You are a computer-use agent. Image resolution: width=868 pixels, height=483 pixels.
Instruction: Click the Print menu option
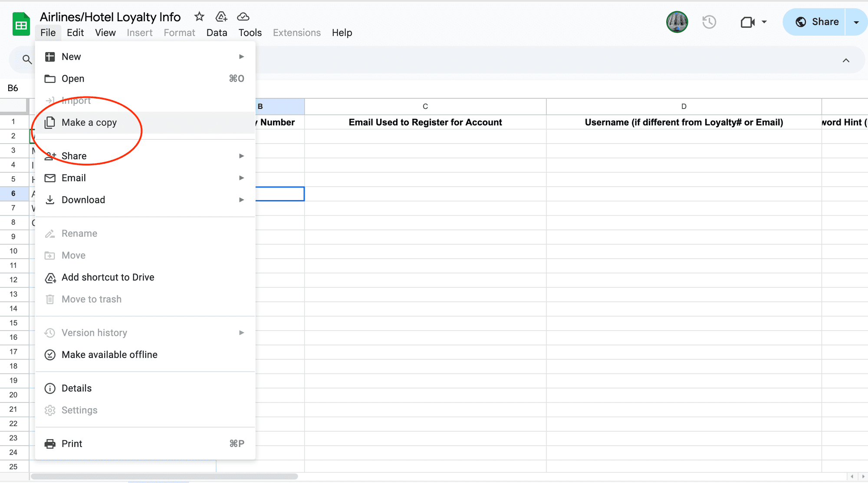pyautogui.click(x=72, y=444)
